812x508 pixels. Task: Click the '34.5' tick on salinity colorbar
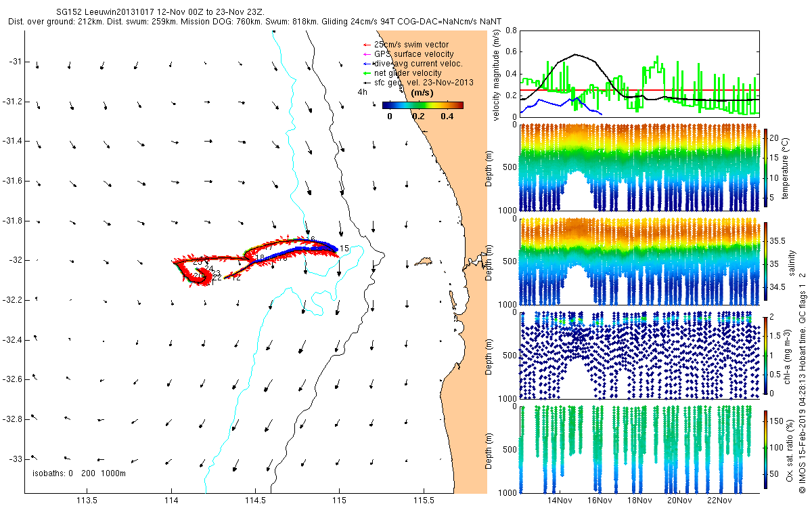click(778, 288)
